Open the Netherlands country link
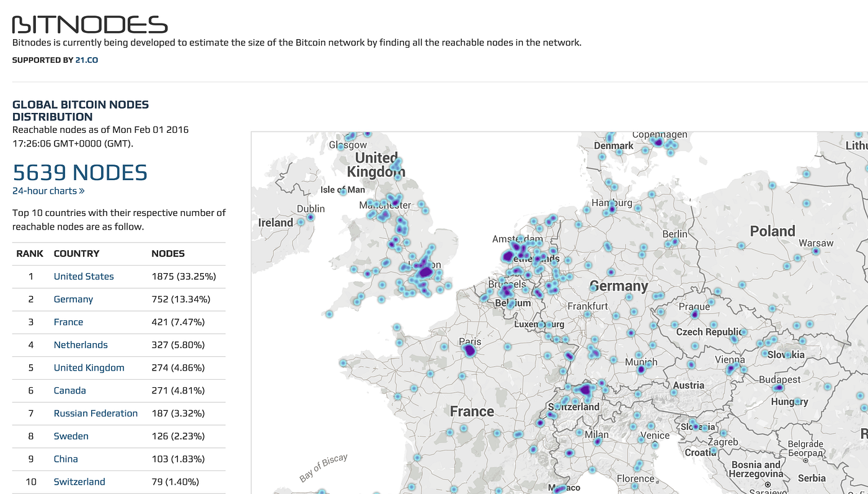 81,345
